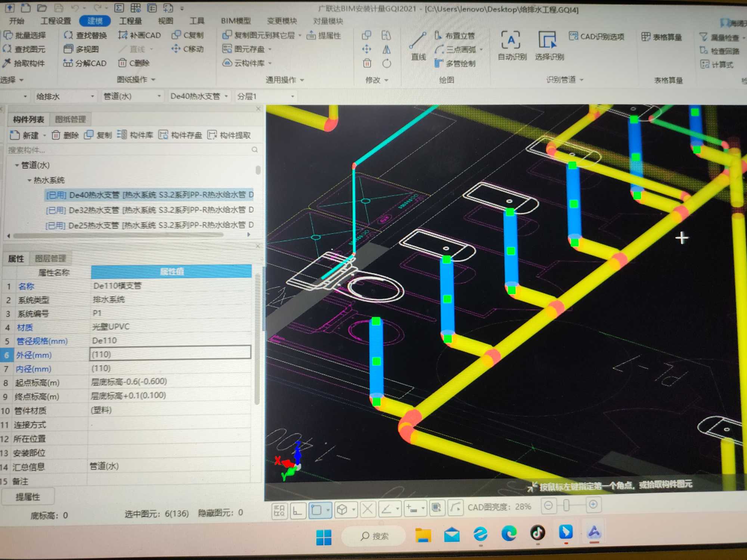Open File Explorer from the taskbar
Viewport: 747px width, 560px height.
pos(423,535)
